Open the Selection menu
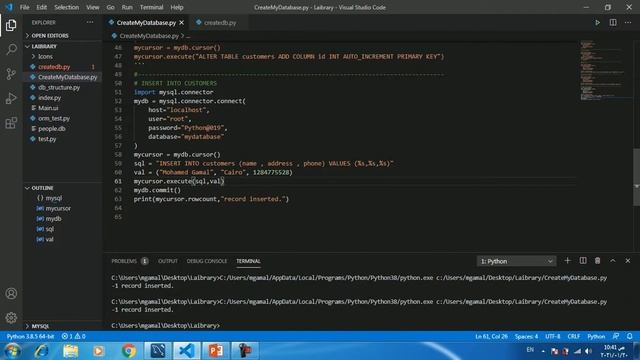The height and width of the screenshot is (360, 640). coord(67,7)
